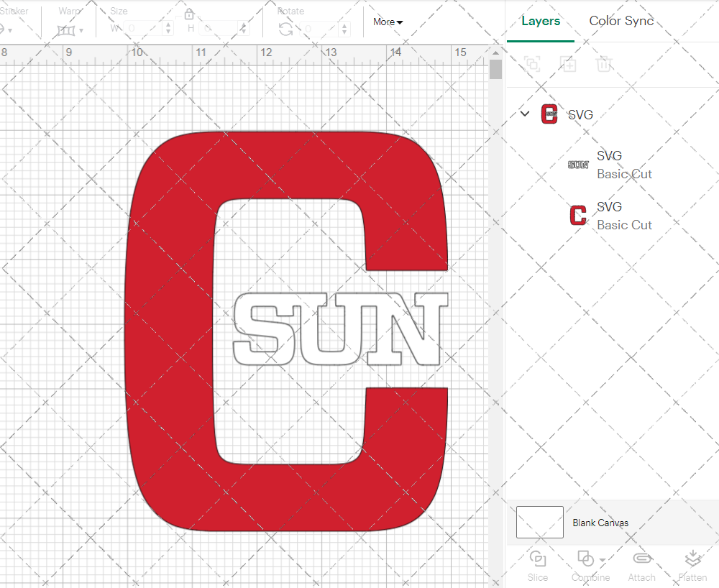This screenshot has height=588, width=719.
Task: Click the Attach icon
Action: pos(642,566)
